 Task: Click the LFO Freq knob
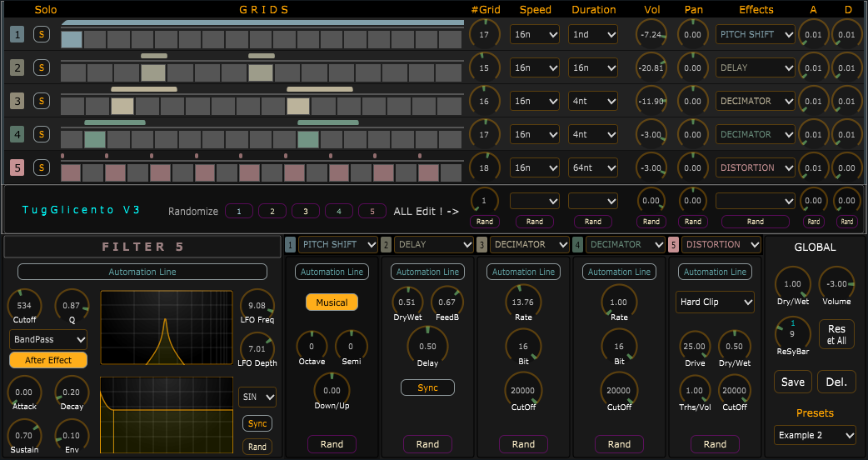(x=257, y=305)
